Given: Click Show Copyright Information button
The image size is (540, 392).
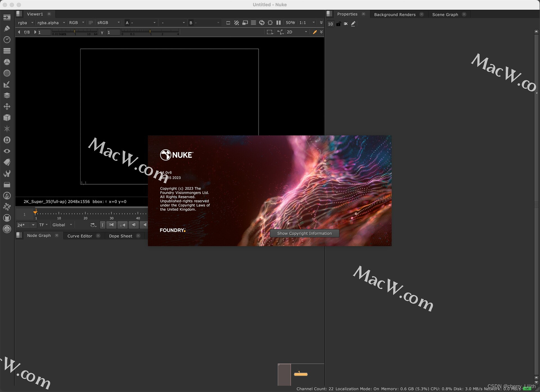Looking at the screenshot, I should coord(304,233).
